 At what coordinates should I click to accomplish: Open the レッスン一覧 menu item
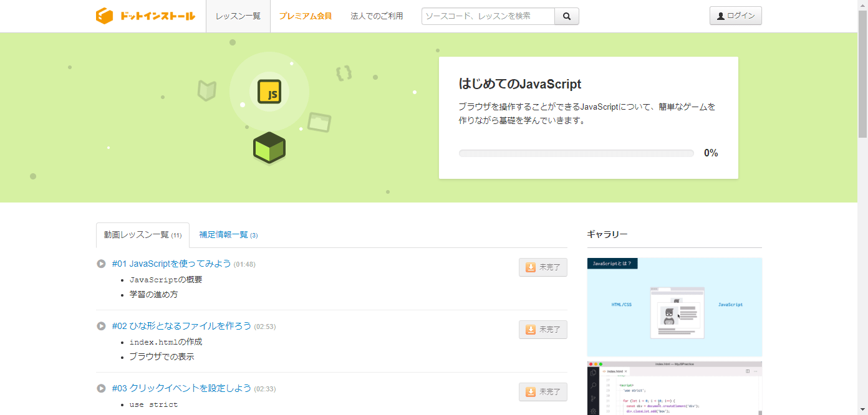[238, 16]
